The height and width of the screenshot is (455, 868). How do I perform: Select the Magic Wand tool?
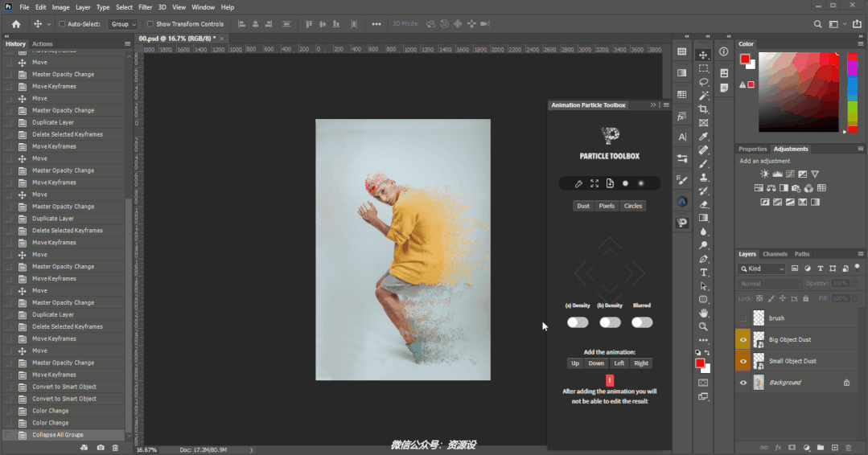[703, 96]
